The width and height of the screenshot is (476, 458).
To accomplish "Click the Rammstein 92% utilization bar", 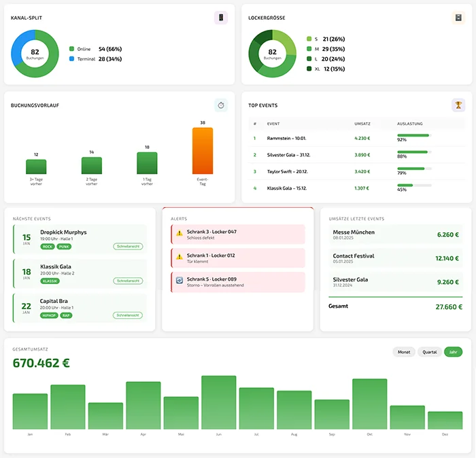I will tap(414, 135).
